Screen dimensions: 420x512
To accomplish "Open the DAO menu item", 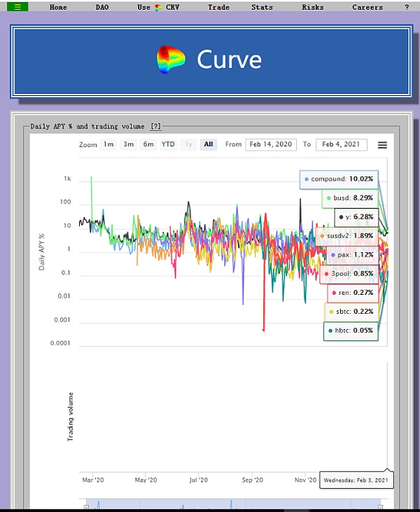I will point(101,7).
